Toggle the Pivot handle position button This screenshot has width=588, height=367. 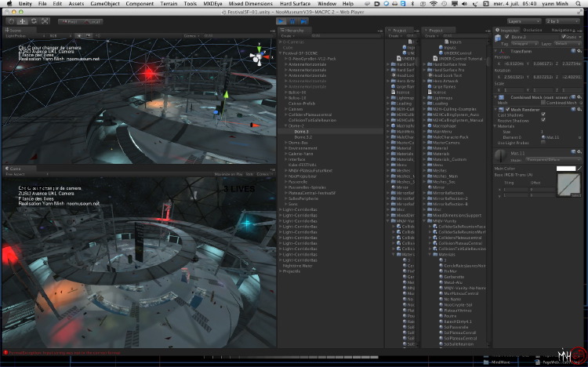67,21
